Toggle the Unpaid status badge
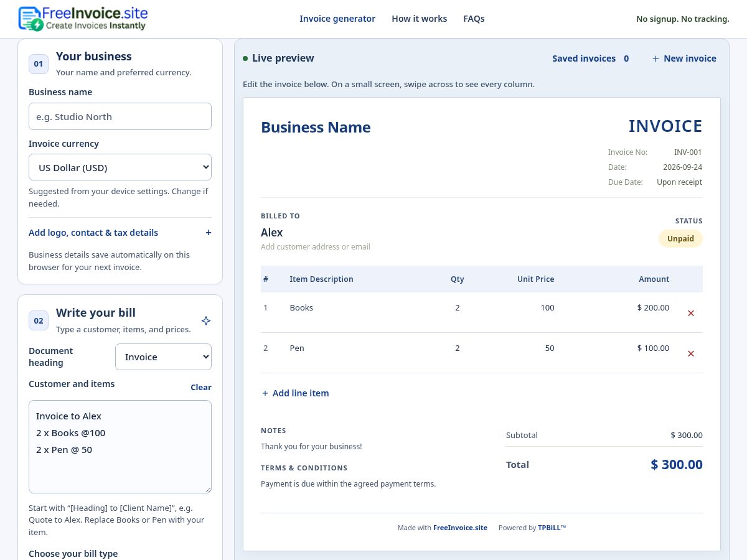This screenshot has height=560, width=747. [x=680, y=238]
